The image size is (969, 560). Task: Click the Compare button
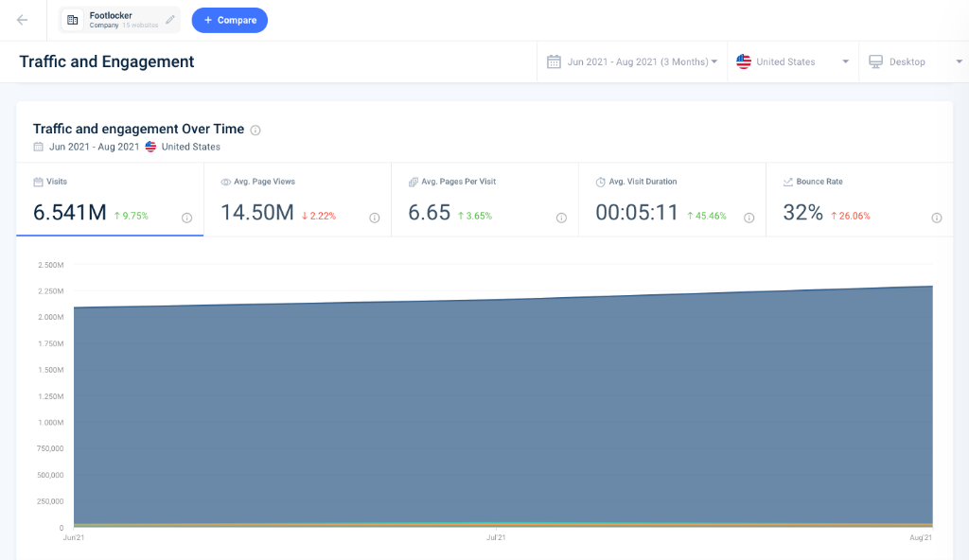coord(229,21)
